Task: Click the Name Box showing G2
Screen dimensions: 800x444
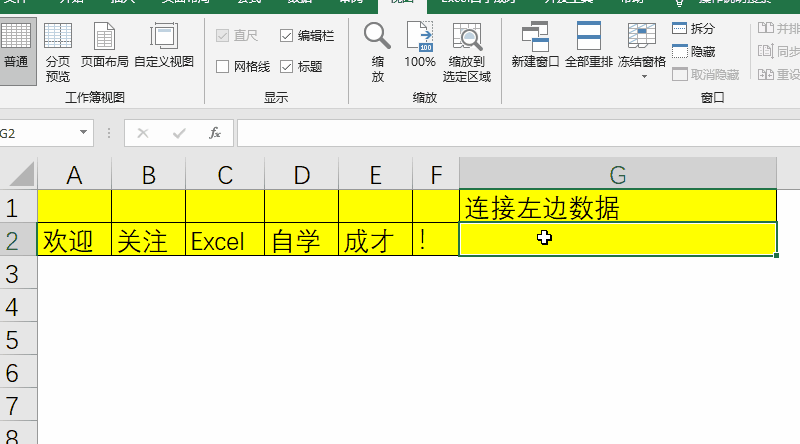Action: click(38, 133)
